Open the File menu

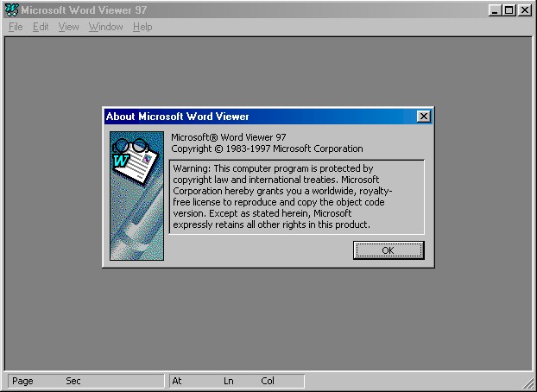(x=16, y=27)
